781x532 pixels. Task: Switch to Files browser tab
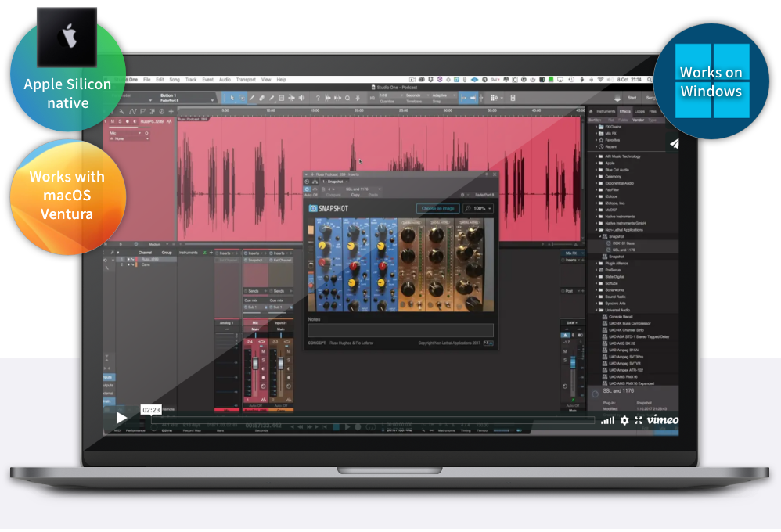653,112
